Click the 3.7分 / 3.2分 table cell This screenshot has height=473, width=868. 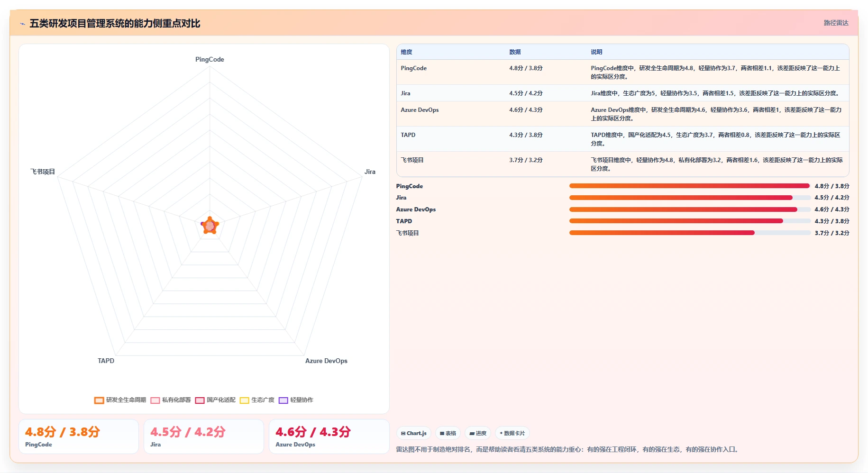(x=526, y=160)
